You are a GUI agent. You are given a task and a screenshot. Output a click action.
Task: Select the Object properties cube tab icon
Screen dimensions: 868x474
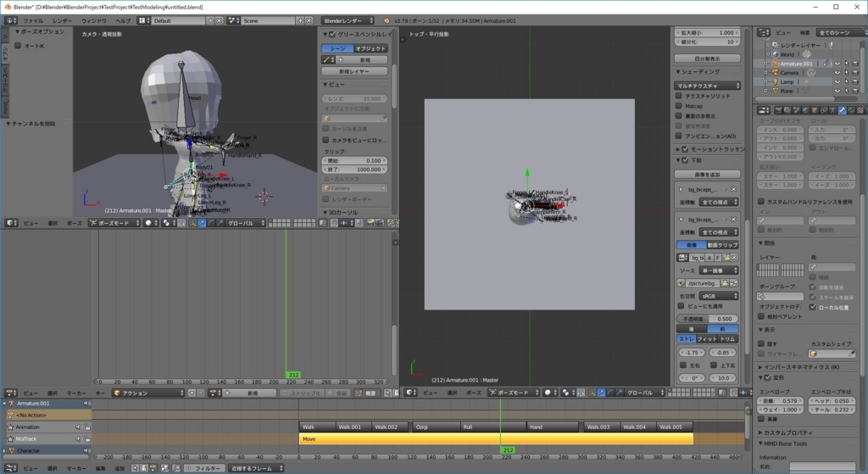point(815,110)
